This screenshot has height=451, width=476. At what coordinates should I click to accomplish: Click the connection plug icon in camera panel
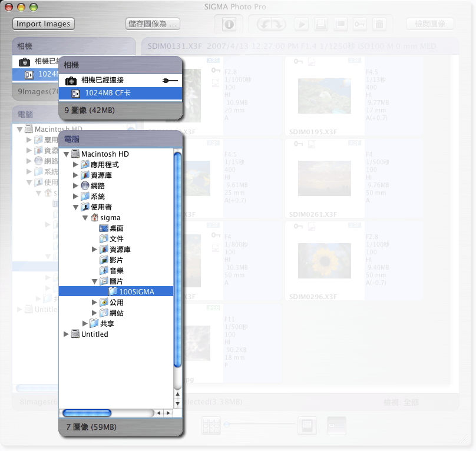coord(170,81)
